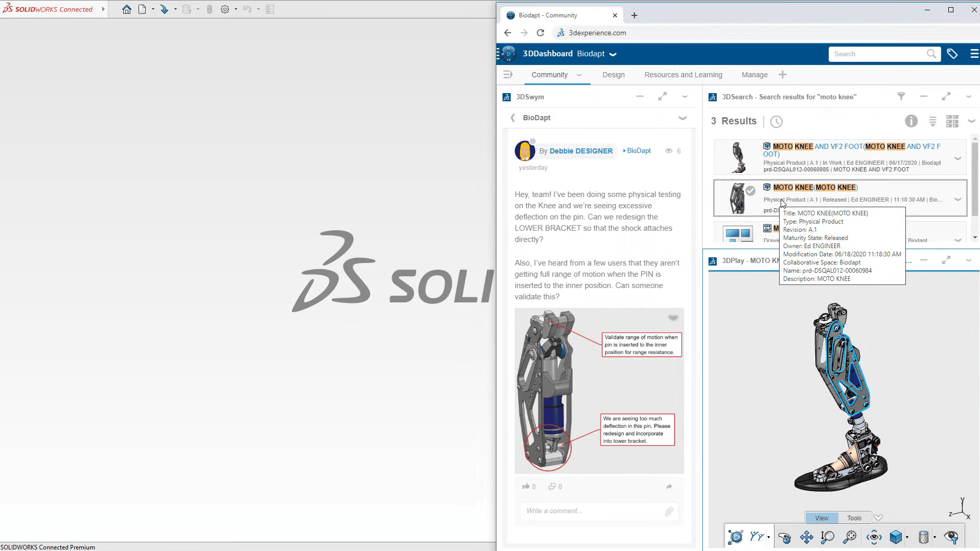Expand the BioDapt community chevron
980x551 pixels.
682,118
